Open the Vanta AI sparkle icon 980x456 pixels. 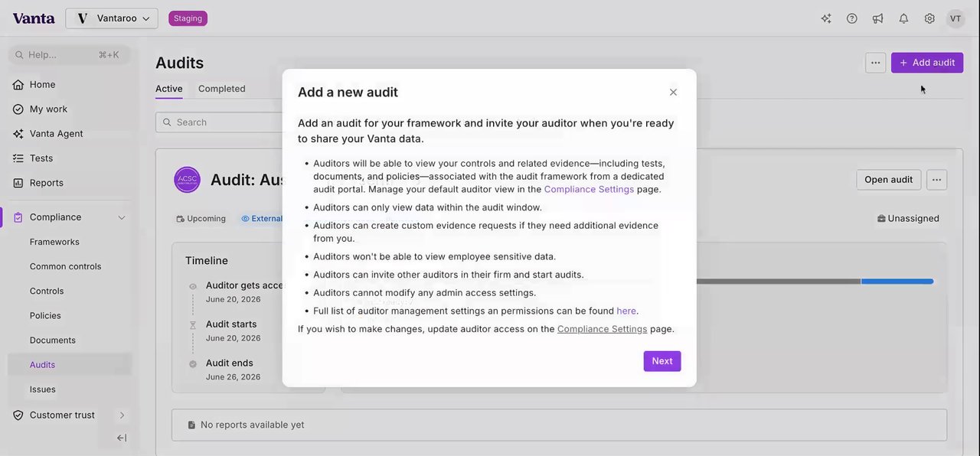pos(826,18)
